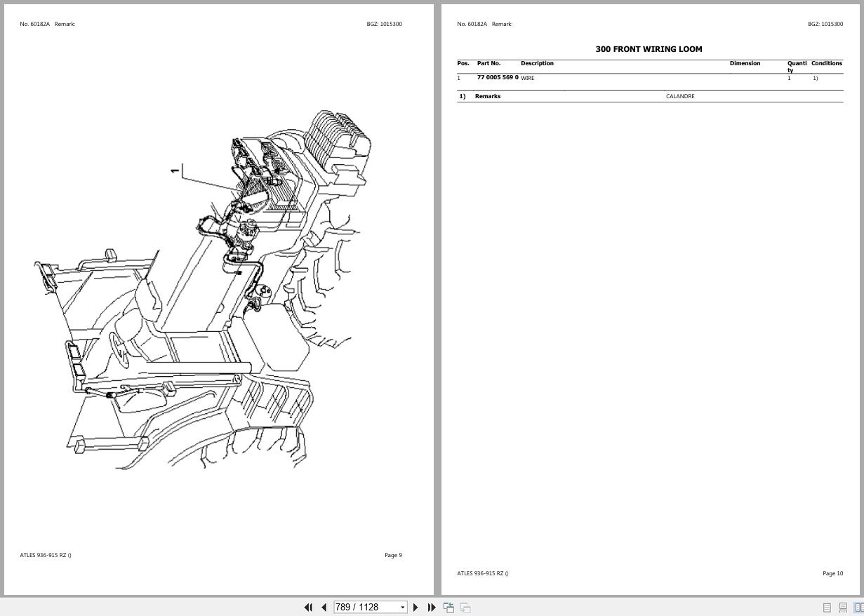Switch to single page view layout
864x616 pixels.
coord(827,608)
